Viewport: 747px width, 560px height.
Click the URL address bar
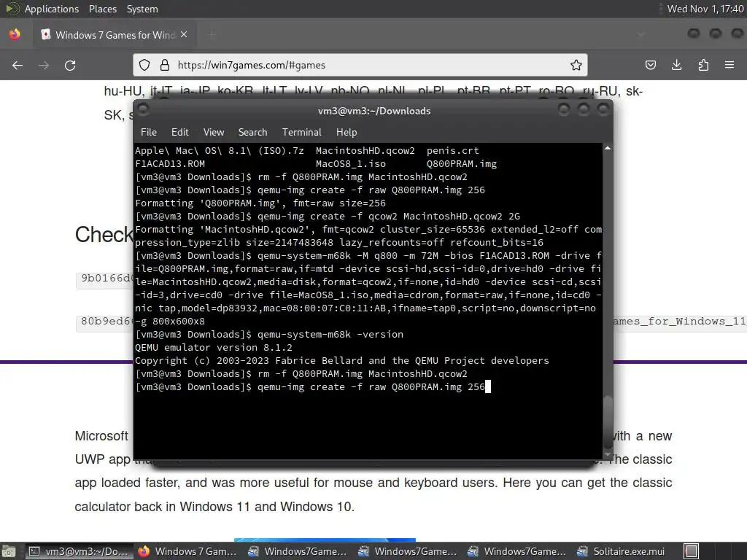click(360, 65)
